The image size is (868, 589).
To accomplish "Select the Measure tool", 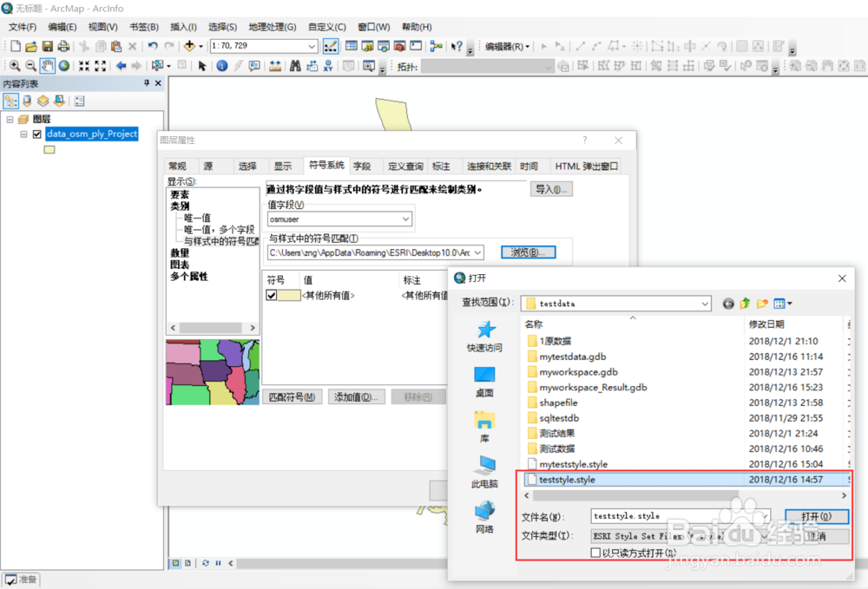I will (275, 66).
